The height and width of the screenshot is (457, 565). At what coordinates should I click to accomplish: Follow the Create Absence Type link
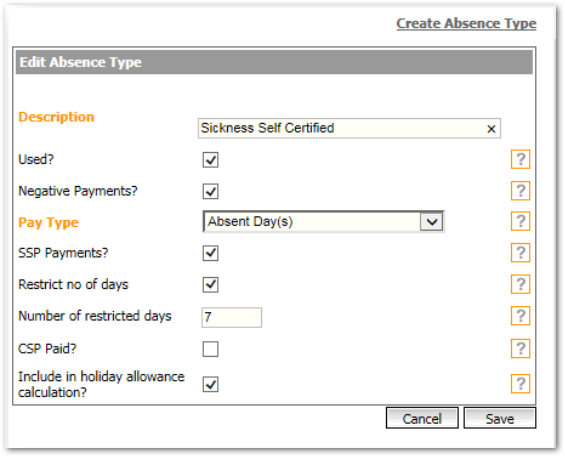pyautogui.click(x=466, y=23)
